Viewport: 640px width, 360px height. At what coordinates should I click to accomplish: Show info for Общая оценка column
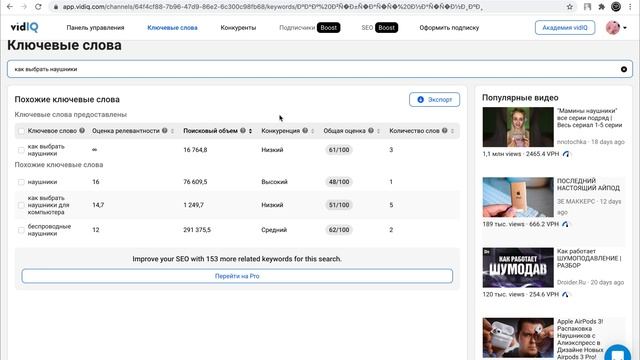[371, 131]
